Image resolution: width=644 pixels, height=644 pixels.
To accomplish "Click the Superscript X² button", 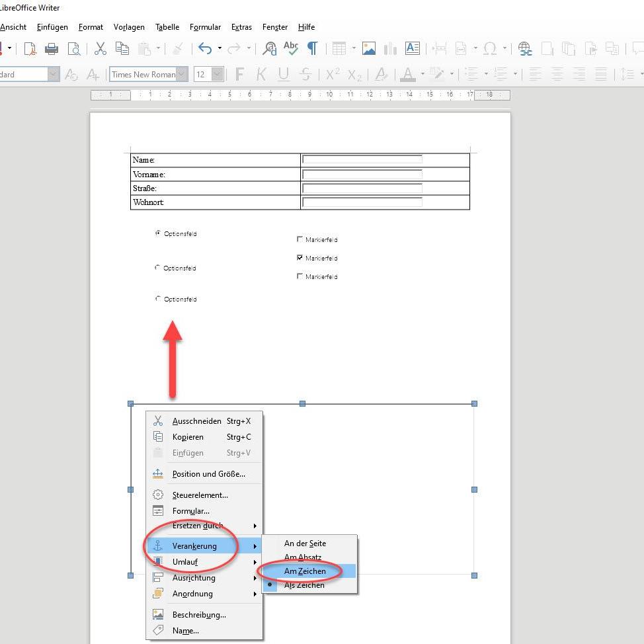I will click(x=333, y=74).
